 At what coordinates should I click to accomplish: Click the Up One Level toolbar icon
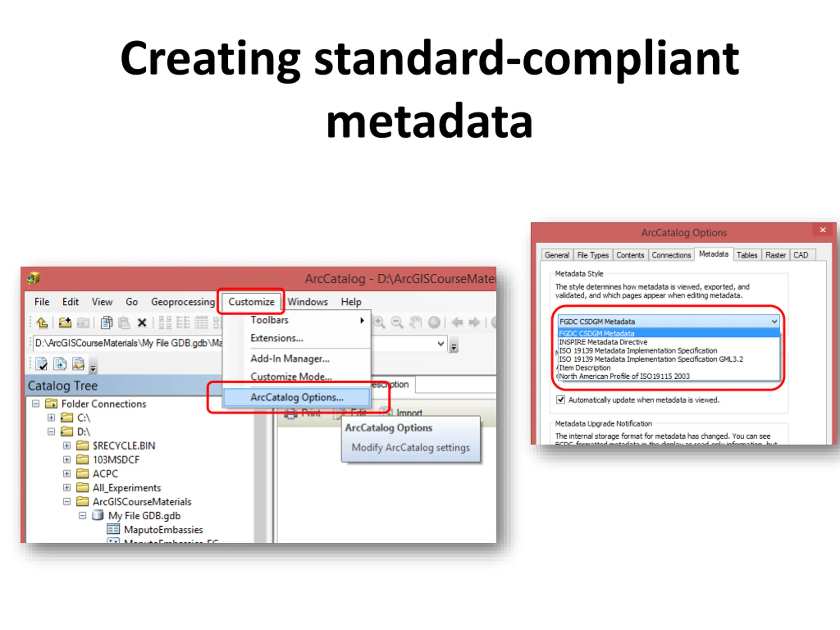tap(42, 323)
